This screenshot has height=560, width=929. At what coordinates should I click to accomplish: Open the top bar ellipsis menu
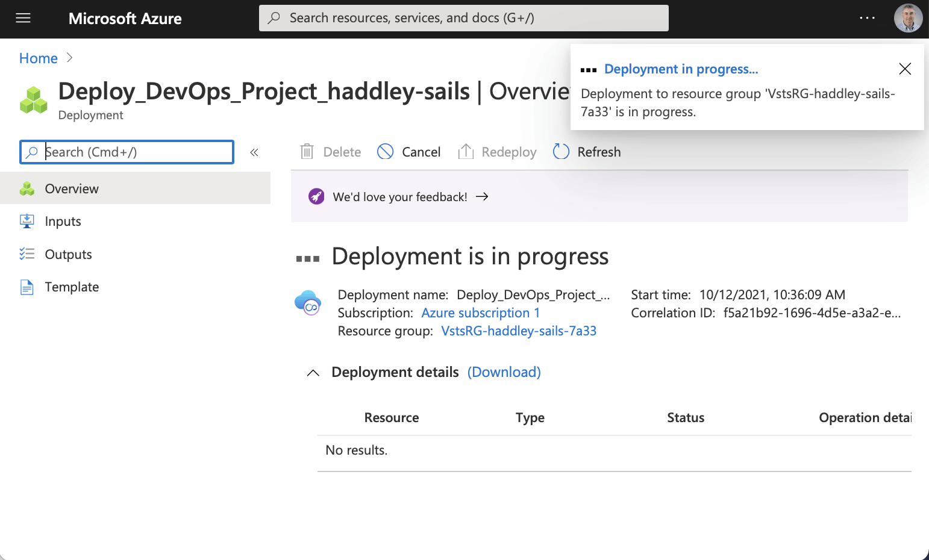tap(867, 18)
